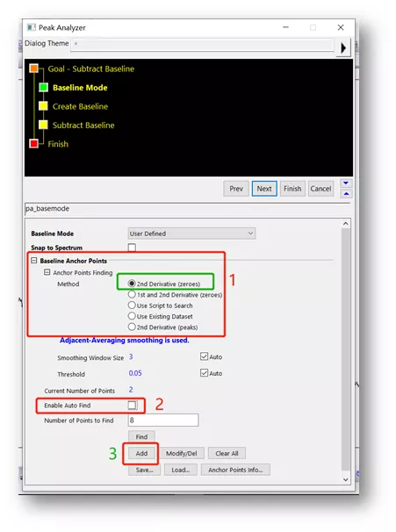
Task: Select the yellow Subtract Baseline node
Action: 43,125
